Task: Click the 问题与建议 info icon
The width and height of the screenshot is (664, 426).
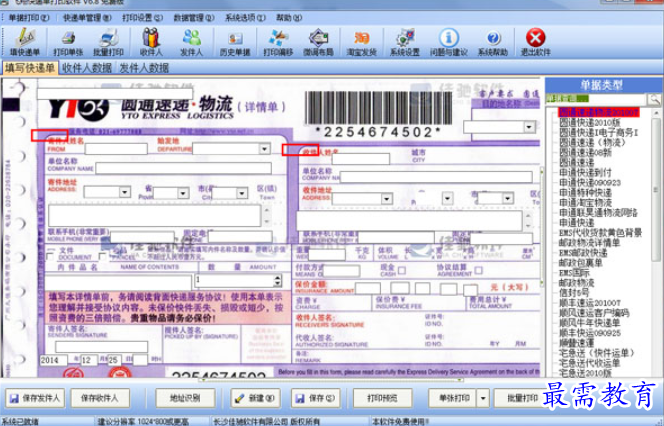Action: click(448, 42)
